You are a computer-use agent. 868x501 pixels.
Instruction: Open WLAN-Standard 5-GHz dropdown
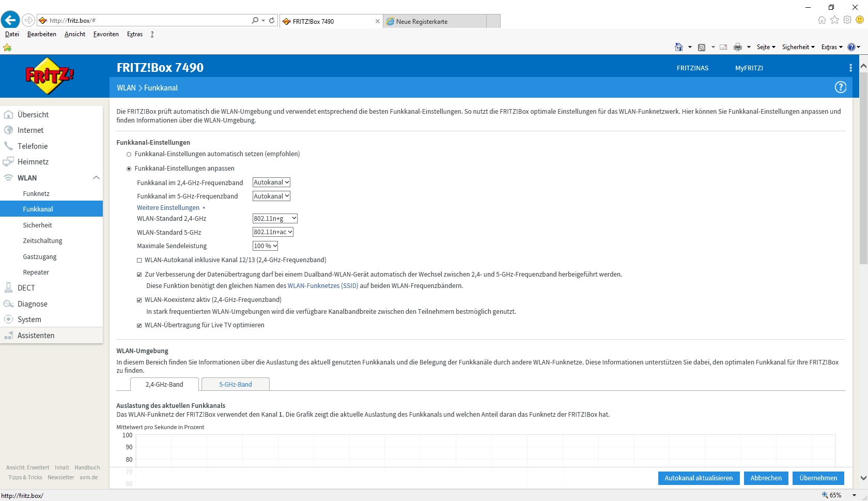[x=273, y=232]
